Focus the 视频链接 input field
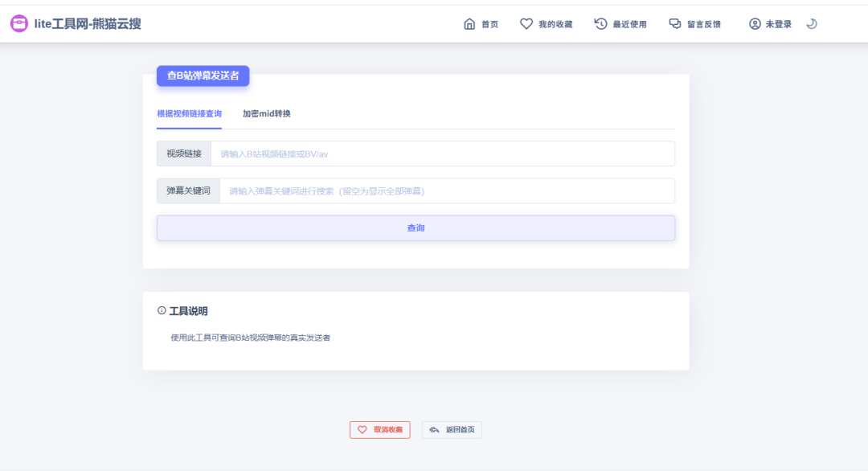Screen dimensions: 868x471 442,154
